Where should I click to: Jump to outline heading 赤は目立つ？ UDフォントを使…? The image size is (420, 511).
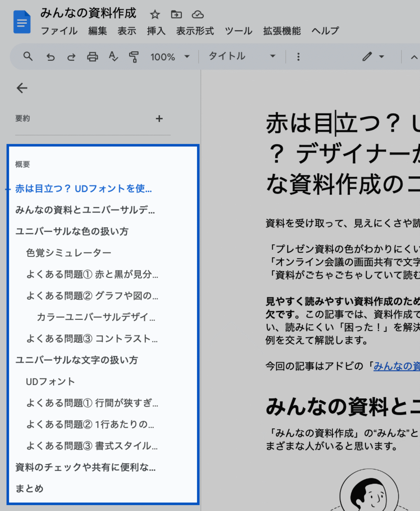pos(83,189)
